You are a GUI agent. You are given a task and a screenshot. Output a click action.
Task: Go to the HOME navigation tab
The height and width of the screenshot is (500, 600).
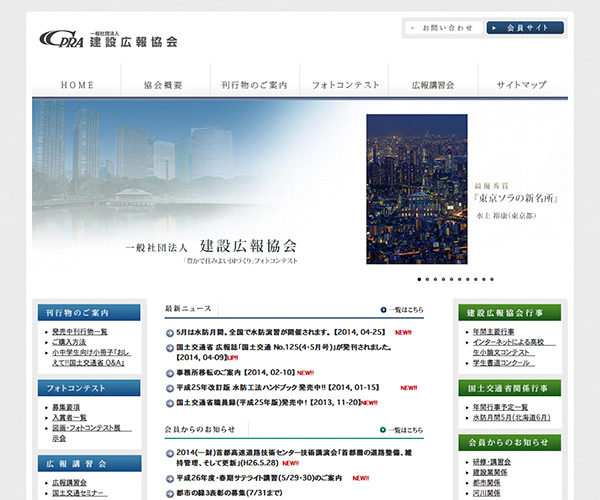(x=77, y=85)
